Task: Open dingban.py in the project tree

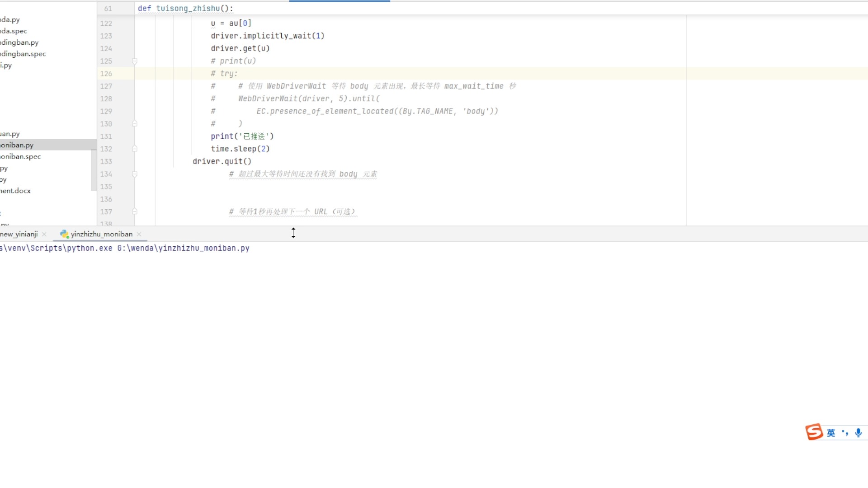Action: point(19,42)
